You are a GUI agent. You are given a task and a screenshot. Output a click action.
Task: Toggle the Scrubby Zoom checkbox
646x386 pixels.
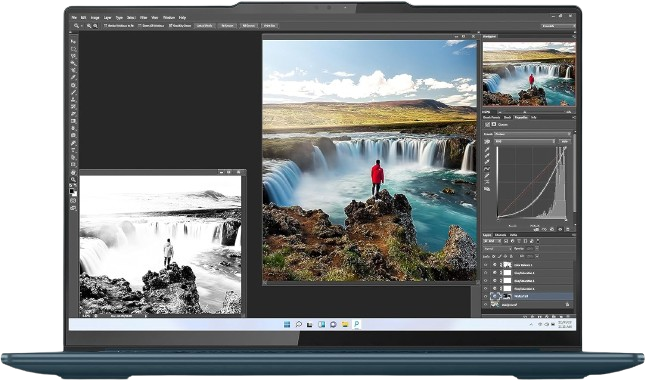171,26
